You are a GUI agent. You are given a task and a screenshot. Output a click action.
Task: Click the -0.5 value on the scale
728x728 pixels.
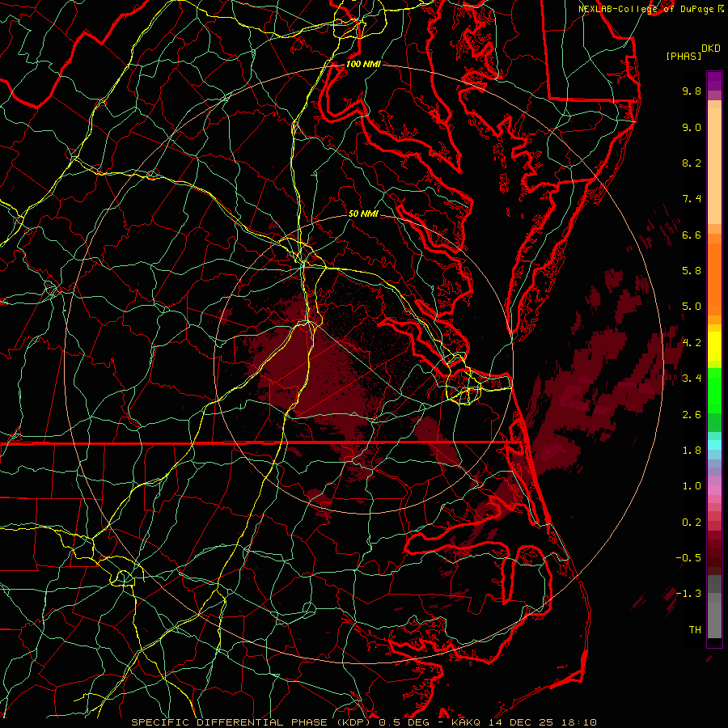coord(688,558)
